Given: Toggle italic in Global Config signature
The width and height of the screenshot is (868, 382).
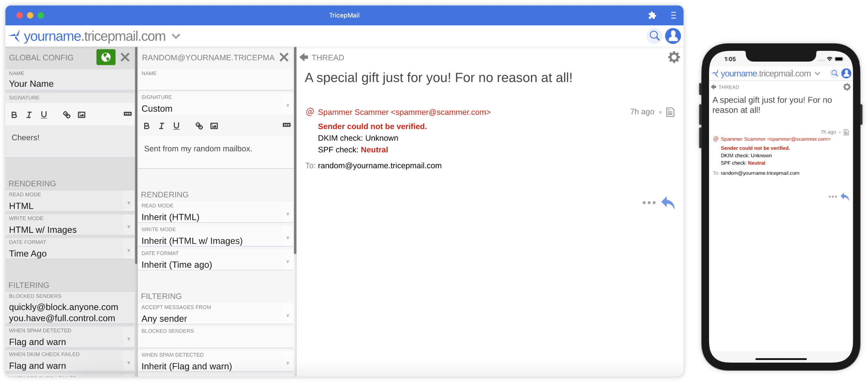Looking at the screenshot, I should point(29,115).
